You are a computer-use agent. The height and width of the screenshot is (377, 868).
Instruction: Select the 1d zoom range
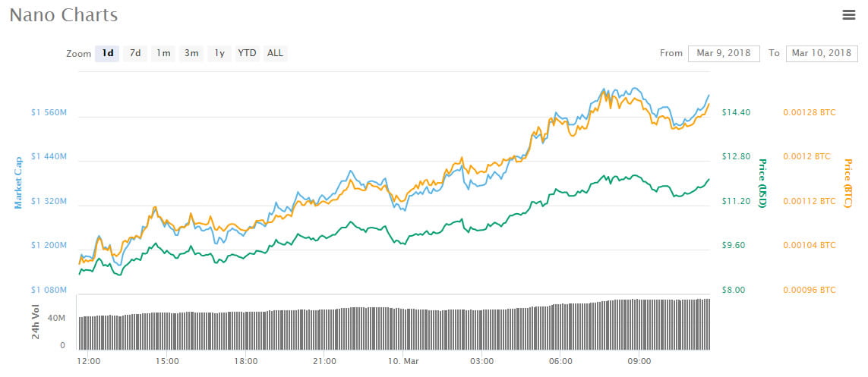pos(107,53)
